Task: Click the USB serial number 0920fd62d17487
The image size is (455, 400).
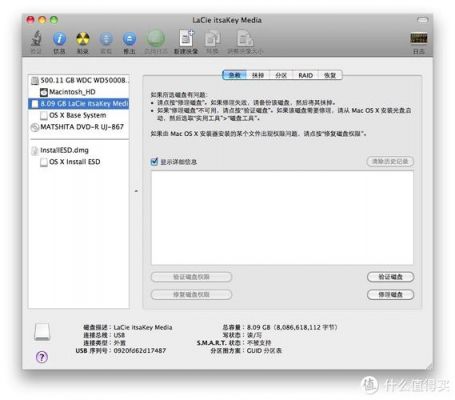Action: 140,351
